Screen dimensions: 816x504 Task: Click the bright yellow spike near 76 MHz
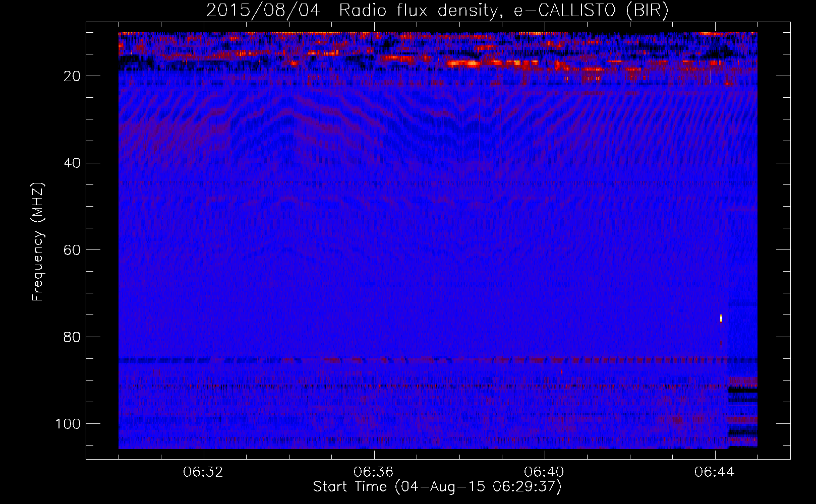(x=721, y=318)
